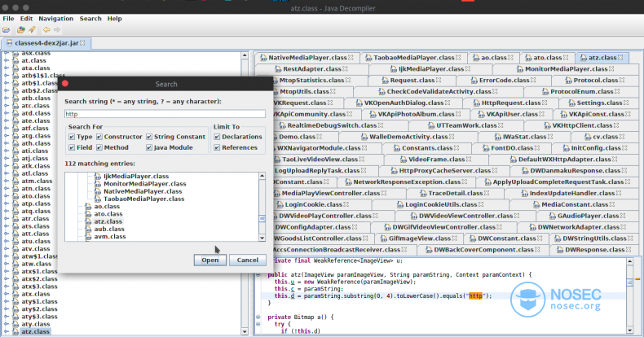The height and width of the screenshot is (337, 644).
Task: Close the Search dialog with red button
Action: (x=65, y=84)
